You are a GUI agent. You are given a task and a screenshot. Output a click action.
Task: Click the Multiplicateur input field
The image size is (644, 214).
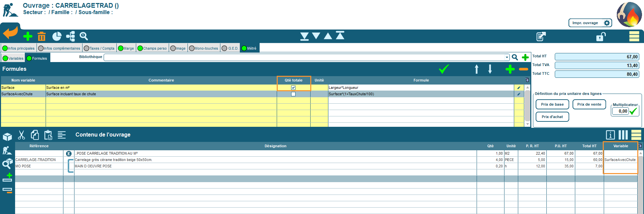[620, 111]
